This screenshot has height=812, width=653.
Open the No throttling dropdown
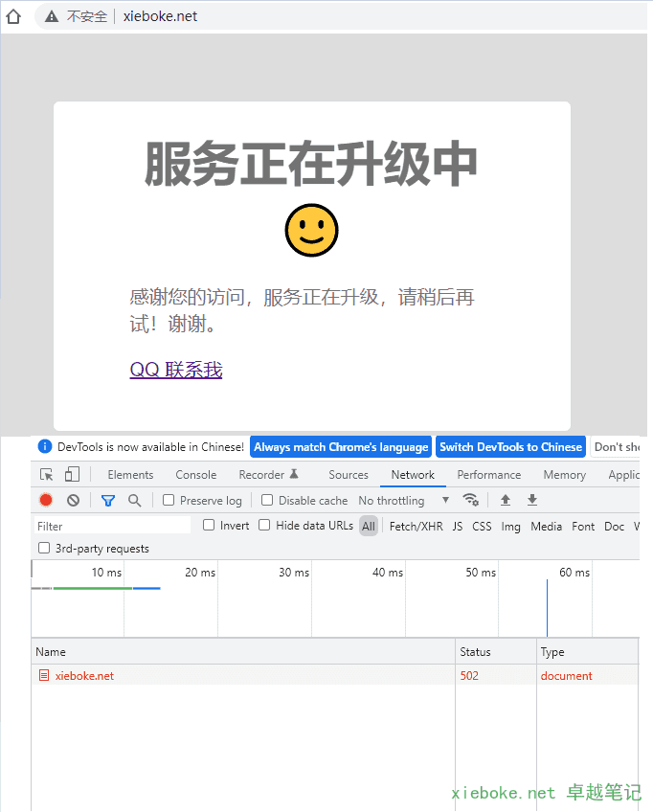pos(403,501)
